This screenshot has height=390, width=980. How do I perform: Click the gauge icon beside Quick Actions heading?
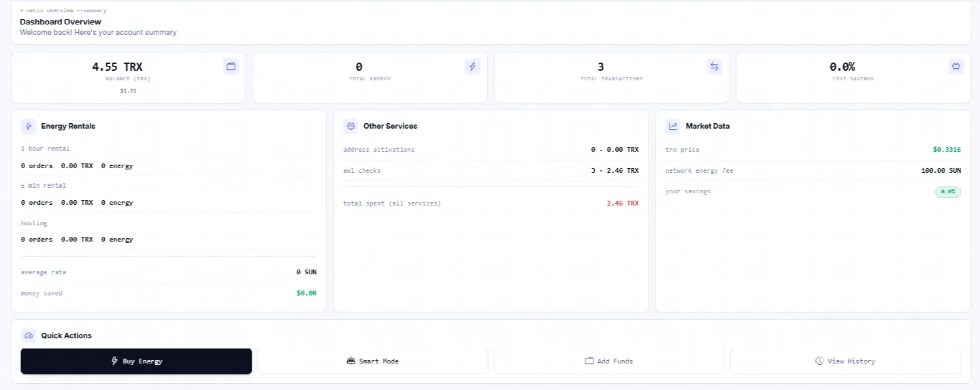29,336
